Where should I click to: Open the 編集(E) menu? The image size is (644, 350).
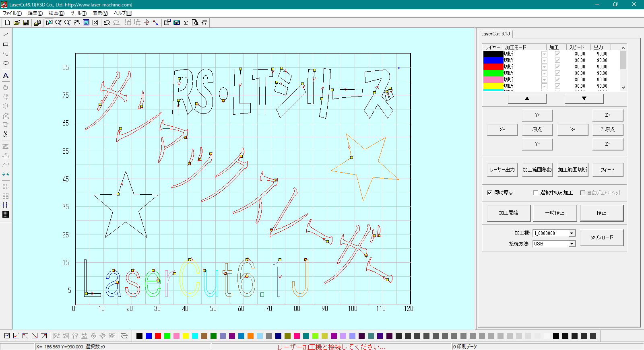click(x=35, y=13)
